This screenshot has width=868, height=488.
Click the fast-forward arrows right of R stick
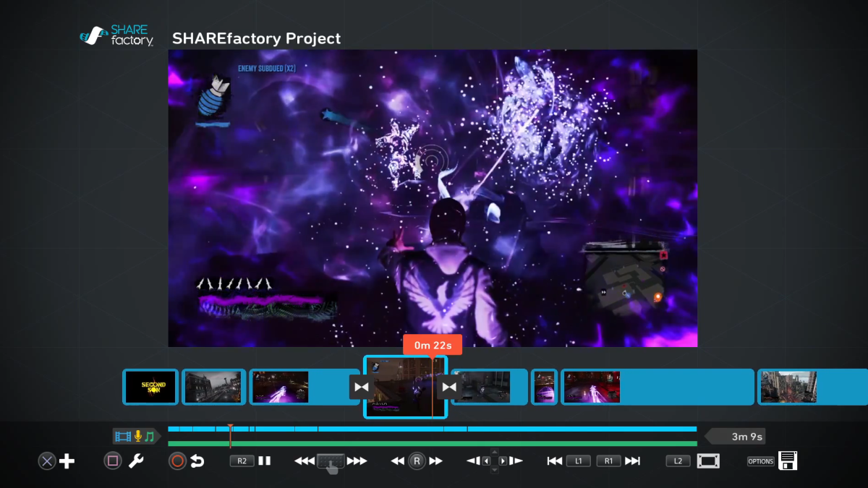tap(435, 461)
